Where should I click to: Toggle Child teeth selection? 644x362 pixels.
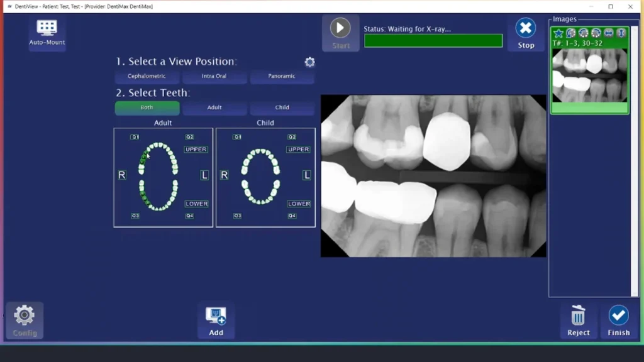click(282, 107)
